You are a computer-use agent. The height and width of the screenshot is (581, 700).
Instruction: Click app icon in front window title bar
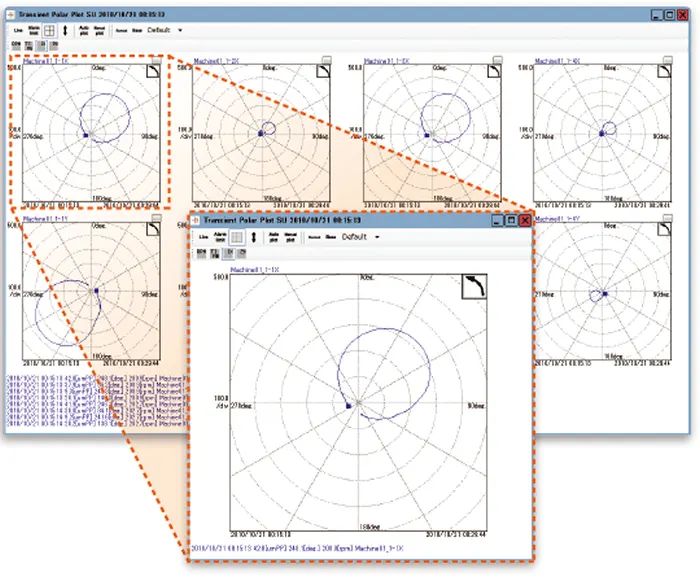point(195,221)
